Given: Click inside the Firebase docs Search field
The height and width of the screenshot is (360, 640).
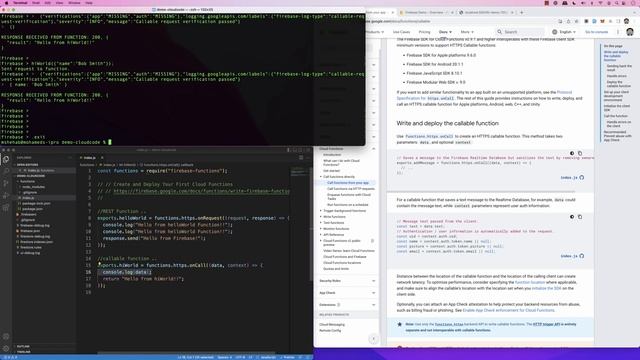Looking at the screenshot, I should point(520,32).
